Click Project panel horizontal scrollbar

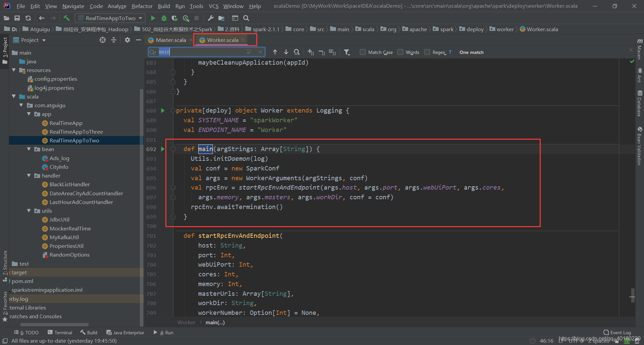point(54,325)
